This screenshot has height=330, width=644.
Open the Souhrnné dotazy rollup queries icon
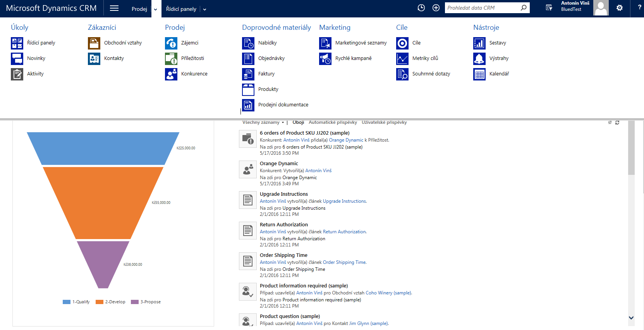point(402,74)
